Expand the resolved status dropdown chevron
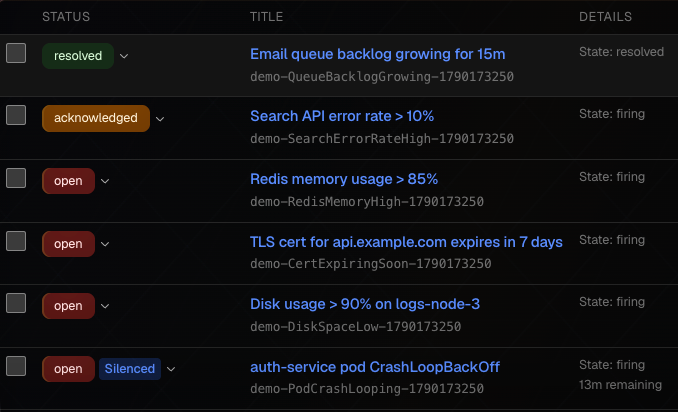Image resolution: width=678 pixels, height=412 pixels. pos(124,56)
